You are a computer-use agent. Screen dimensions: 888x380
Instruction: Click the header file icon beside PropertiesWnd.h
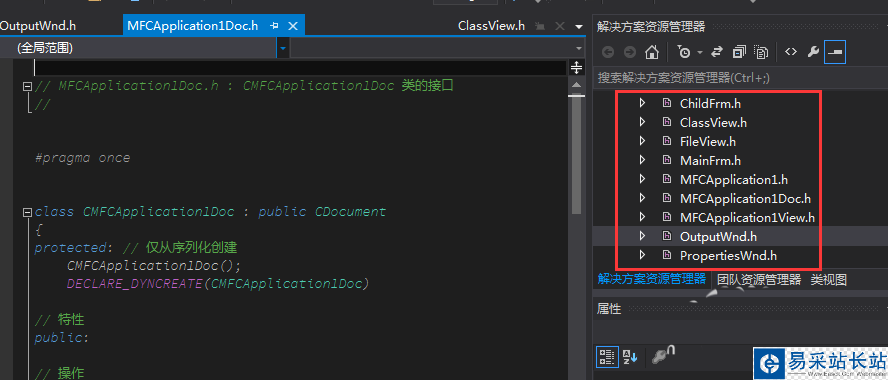click(x=667, y=255)
